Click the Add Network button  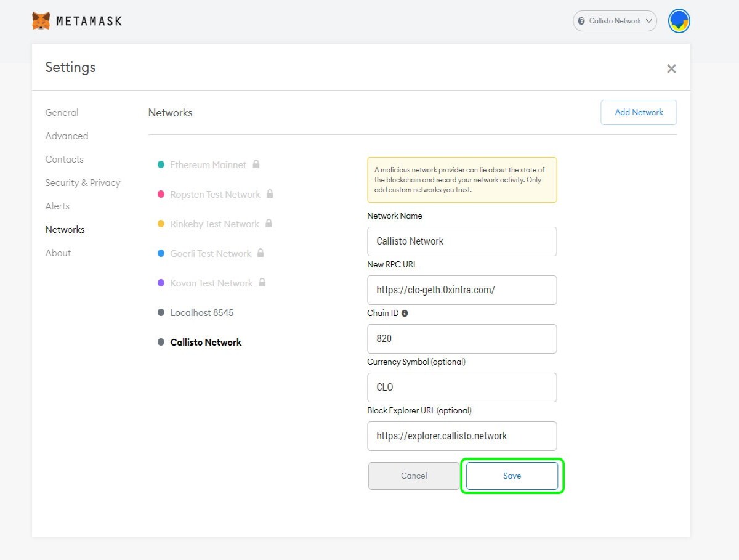point(639,112)
